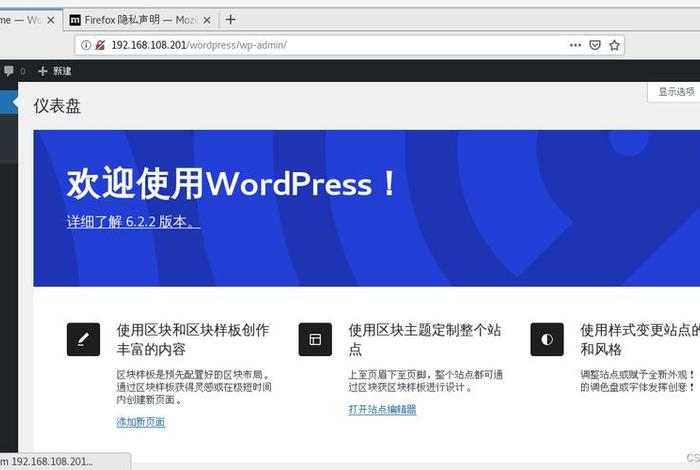Screen dimensions: 700x470
Task: Click the layout icon for block themes
Action: (315, 339)
